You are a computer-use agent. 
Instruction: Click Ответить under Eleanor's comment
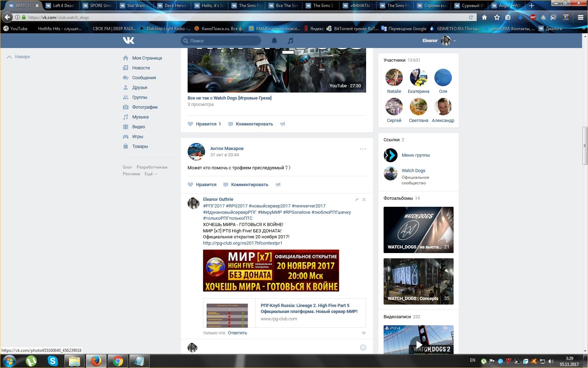(237, 333)
